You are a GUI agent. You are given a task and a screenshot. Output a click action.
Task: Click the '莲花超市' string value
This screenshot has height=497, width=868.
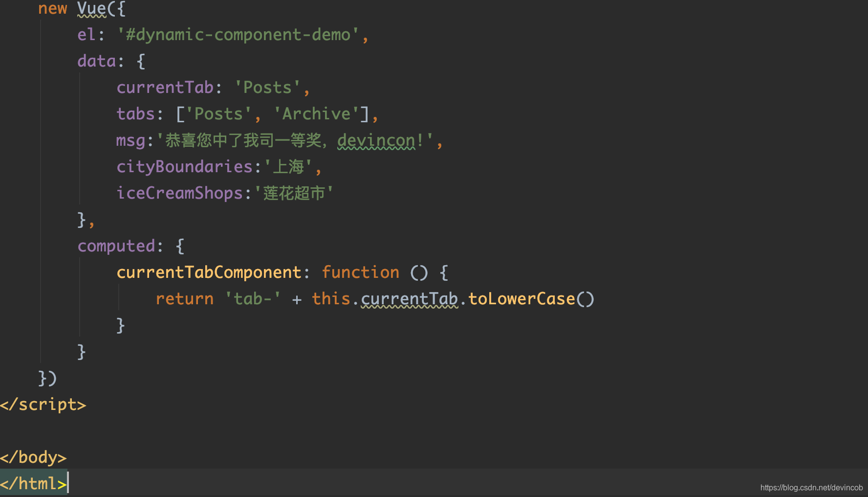coord(294,193)
